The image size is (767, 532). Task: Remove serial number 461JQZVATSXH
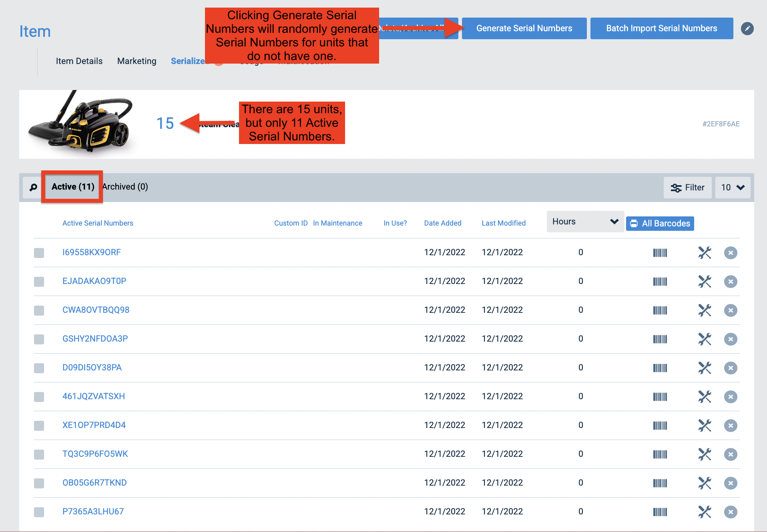point(731,396)
